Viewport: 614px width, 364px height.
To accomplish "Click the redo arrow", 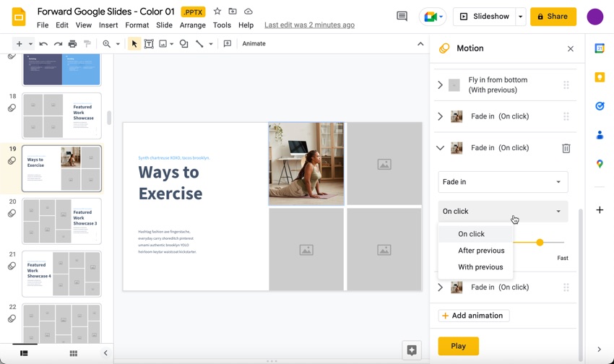I will click(x=58, y=44).
